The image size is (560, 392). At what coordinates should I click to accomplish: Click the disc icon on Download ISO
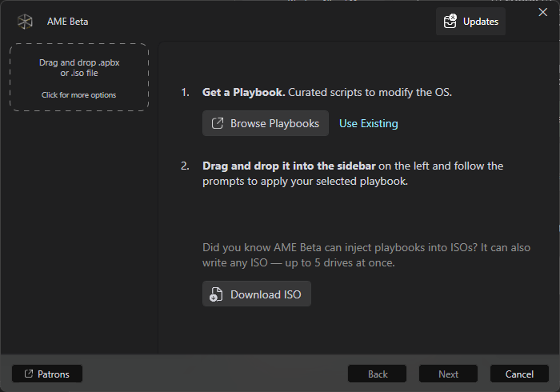[x=215, y=294]
